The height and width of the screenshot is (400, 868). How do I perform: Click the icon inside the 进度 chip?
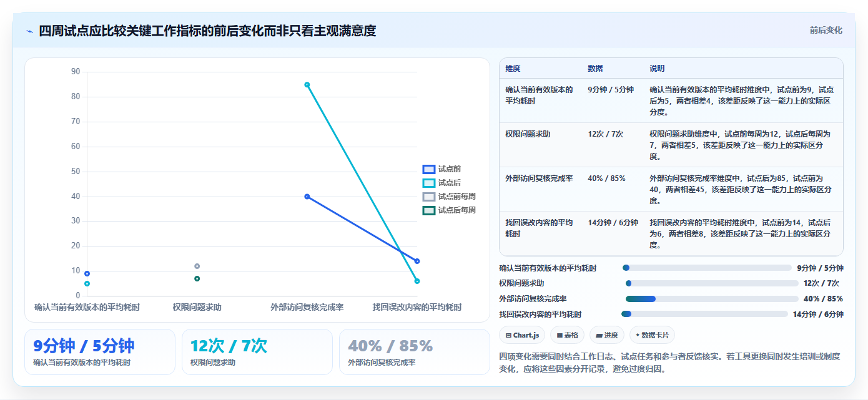599,335
